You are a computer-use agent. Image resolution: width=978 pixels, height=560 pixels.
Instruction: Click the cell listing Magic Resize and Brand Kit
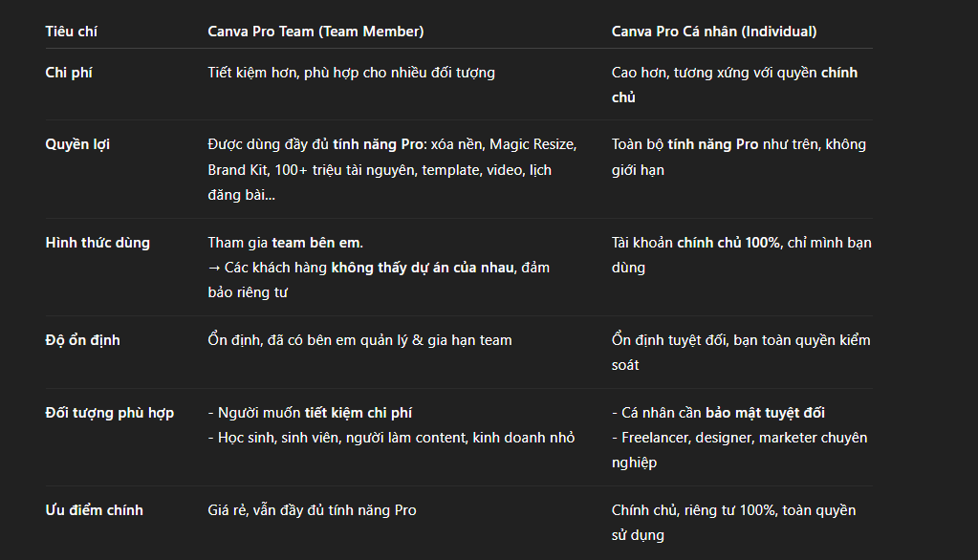pyautogui.click(x=392, y=169)
